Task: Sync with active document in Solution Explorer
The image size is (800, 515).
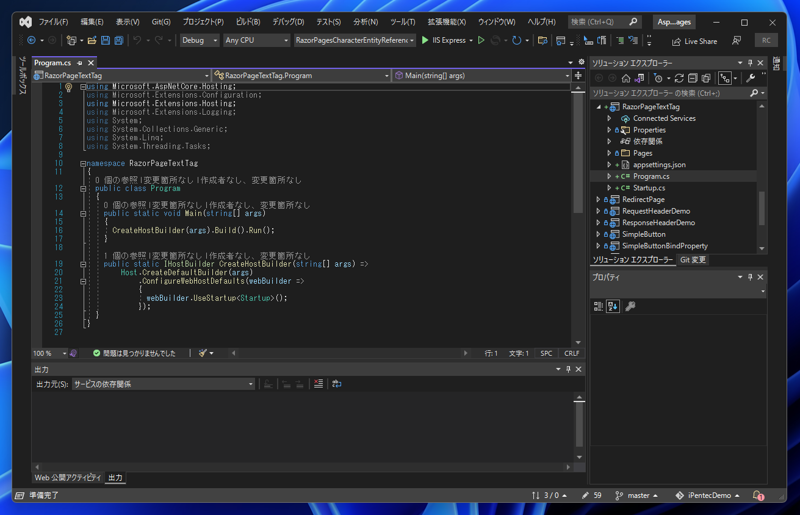Action: (x=679, y=78)
